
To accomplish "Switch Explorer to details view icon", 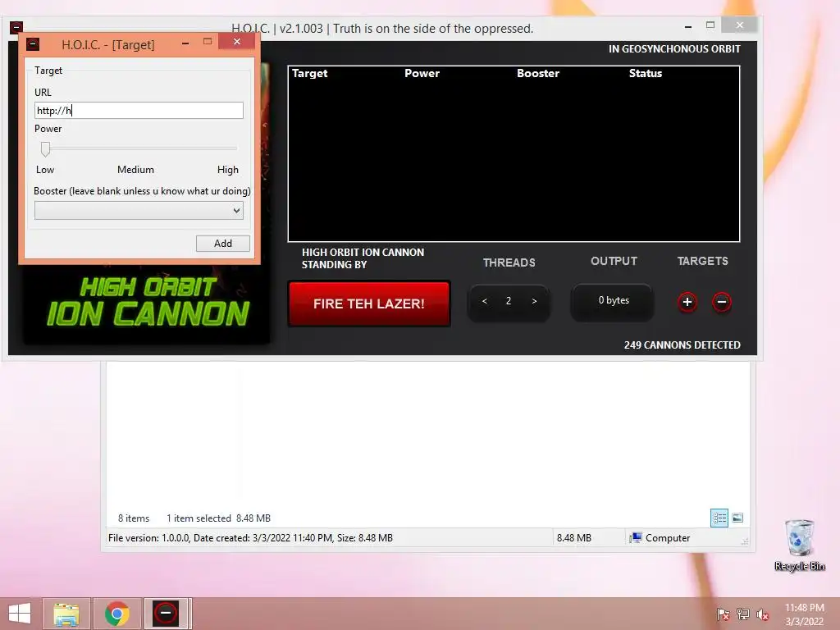I will [719, 518].
